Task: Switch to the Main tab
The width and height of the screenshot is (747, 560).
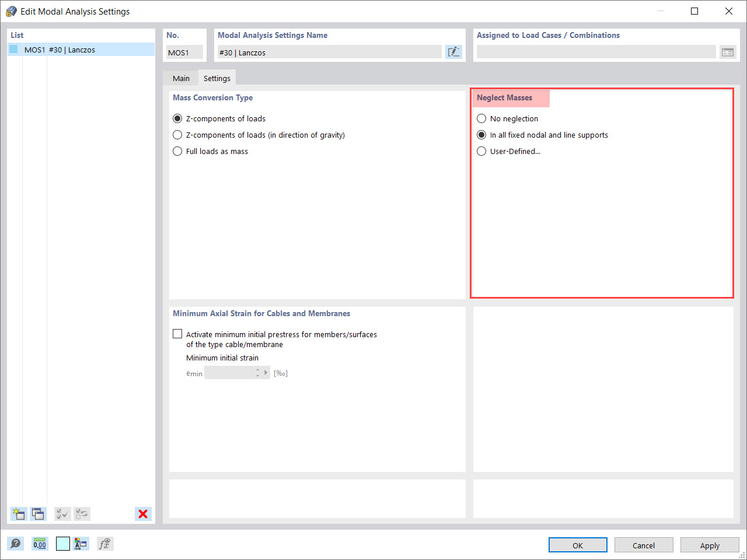Action: [x=181, y=78]
